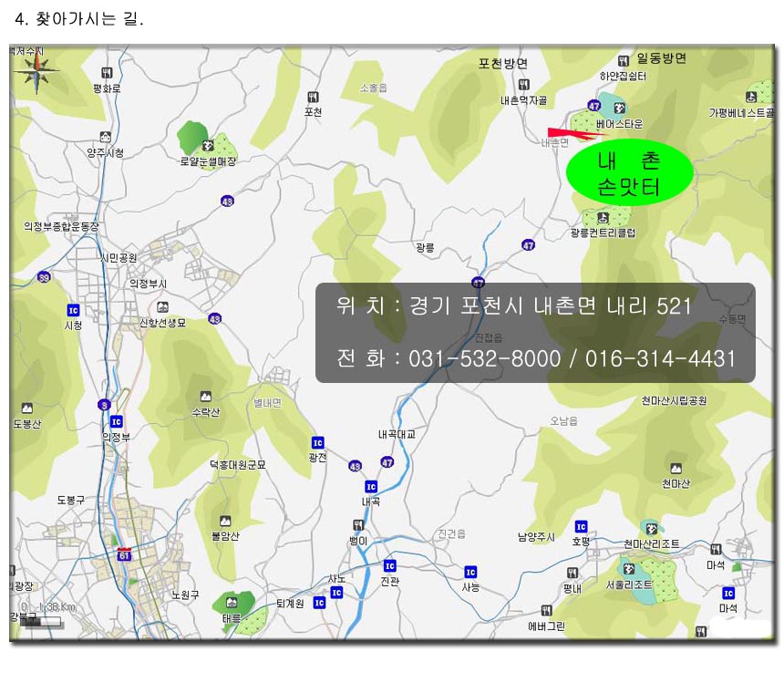Click the red arrow pointing to 내촌면
This screenshot has width=784, height=693.
[x=564, y=133]
